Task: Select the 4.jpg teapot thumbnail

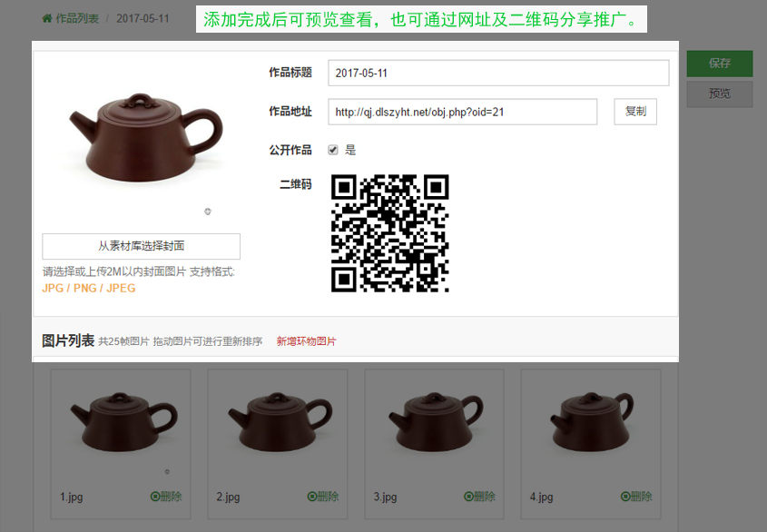Action: pos(591,422)
